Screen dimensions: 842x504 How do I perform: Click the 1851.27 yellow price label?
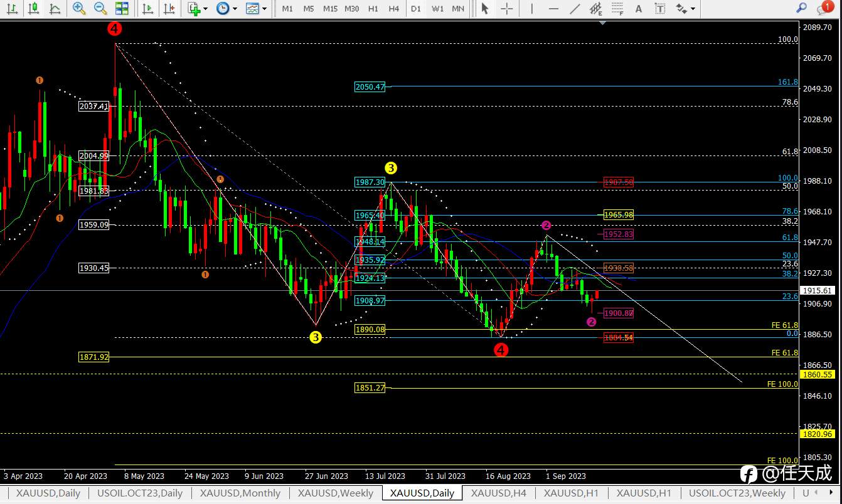(x=370, y=387)
